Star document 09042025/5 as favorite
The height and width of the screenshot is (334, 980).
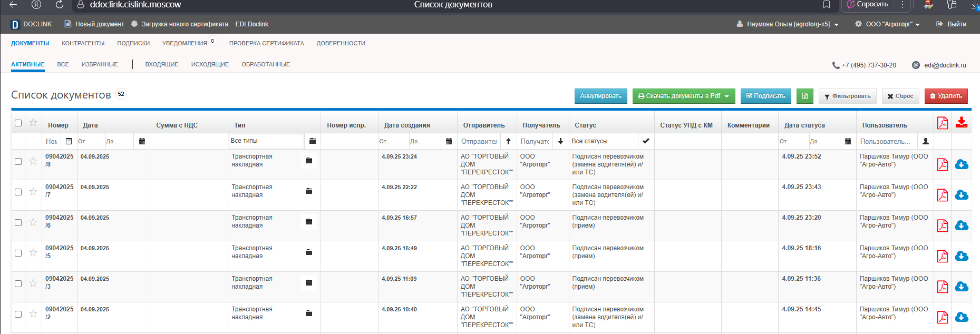point(33,252)
